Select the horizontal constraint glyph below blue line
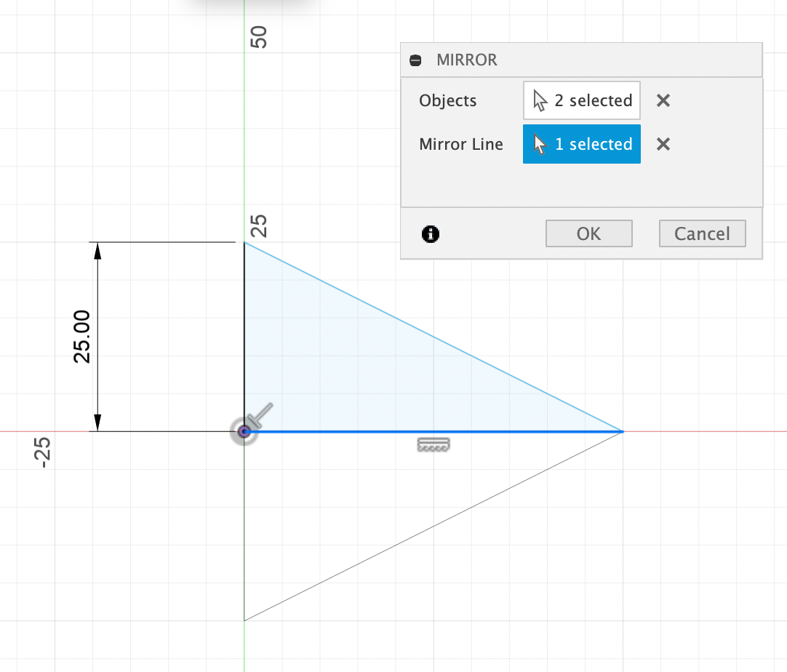The height and width of the screenshot is (672, 787). (x=434, y=444)
